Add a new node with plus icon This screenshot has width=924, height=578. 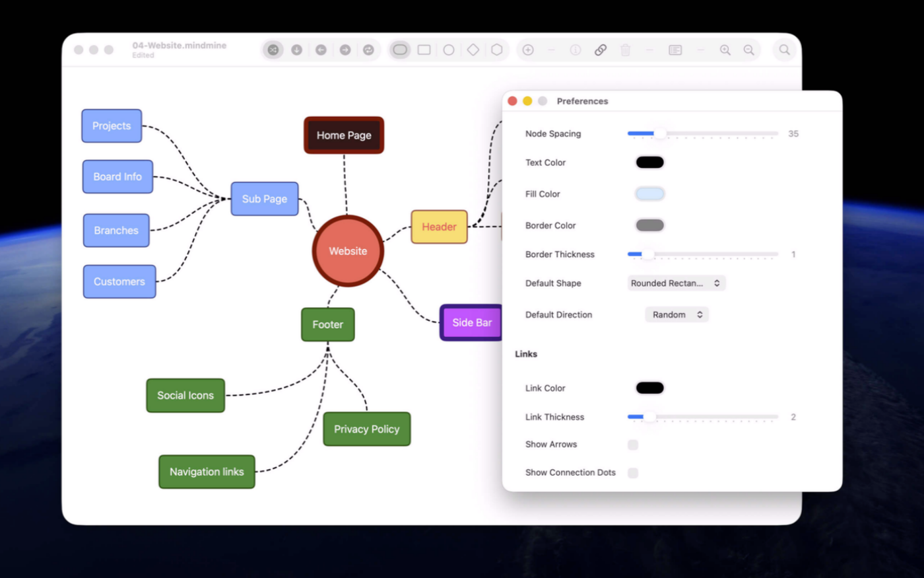coord(528,50)
